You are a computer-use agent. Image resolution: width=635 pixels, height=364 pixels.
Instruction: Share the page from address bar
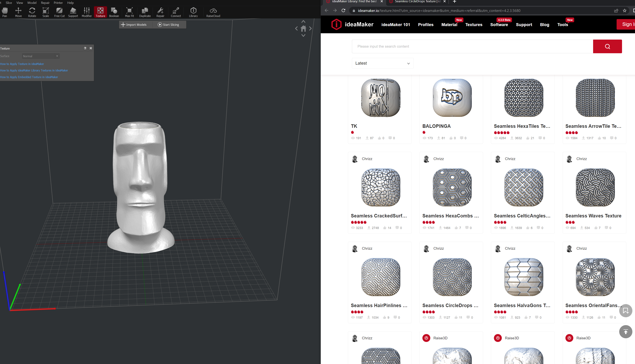[x=616, y=11]
